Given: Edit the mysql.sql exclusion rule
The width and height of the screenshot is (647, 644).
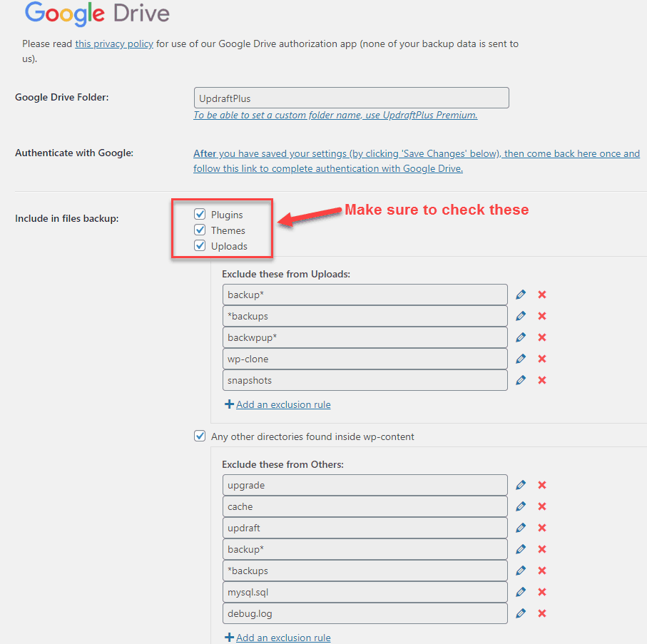Looking at the screenshot, I should [x=521, y=593].
